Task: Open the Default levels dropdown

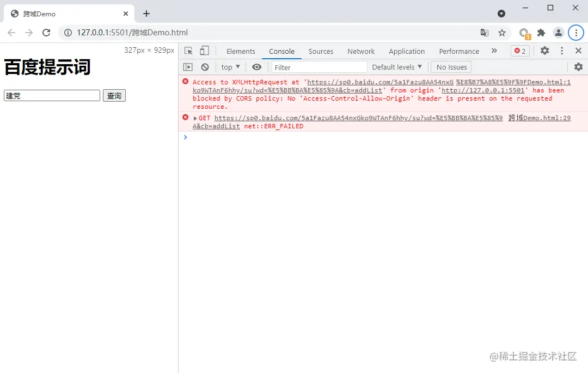Action: [397, 67]
